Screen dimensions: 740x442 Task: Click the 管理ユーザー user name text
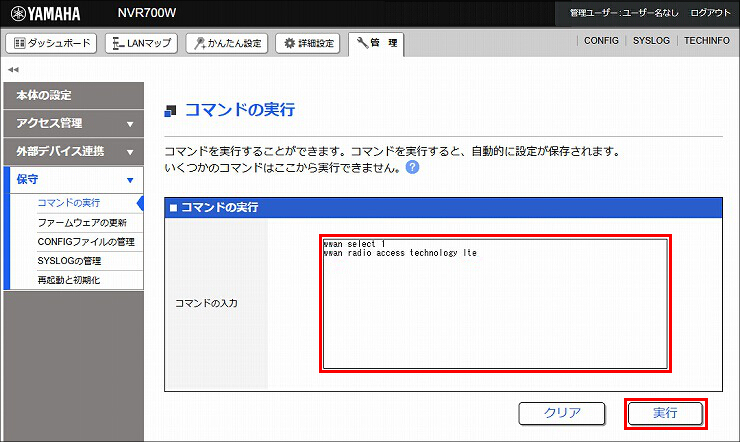(x=624, y=13)
